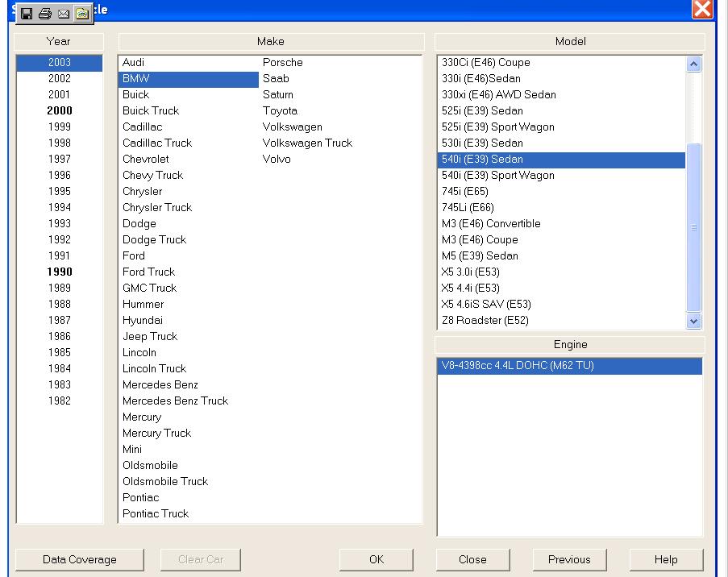
Task: Select 540i (E39) Sedan model
Action: pos(561,160)
